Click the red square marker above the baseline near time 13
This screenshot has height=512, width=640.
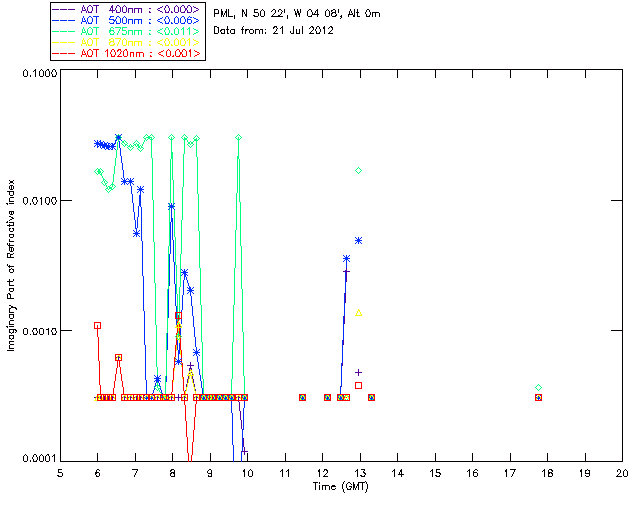tap(358, 385)
